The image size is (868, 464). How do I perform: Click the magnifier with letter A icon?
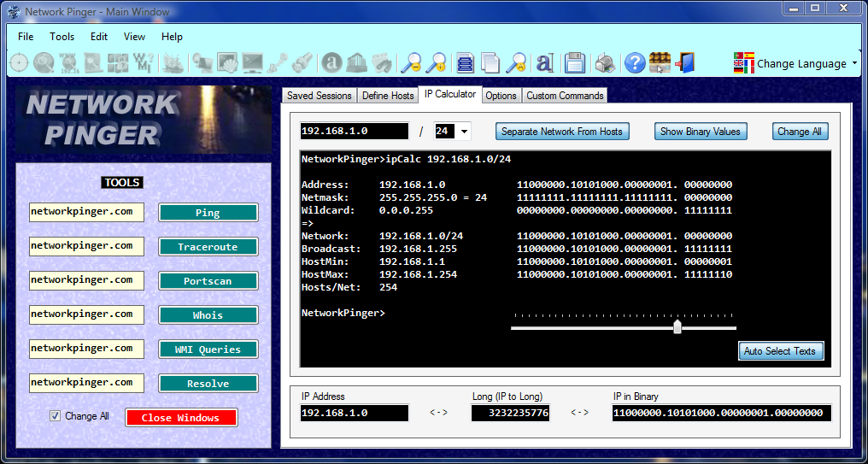coord(517,62)
